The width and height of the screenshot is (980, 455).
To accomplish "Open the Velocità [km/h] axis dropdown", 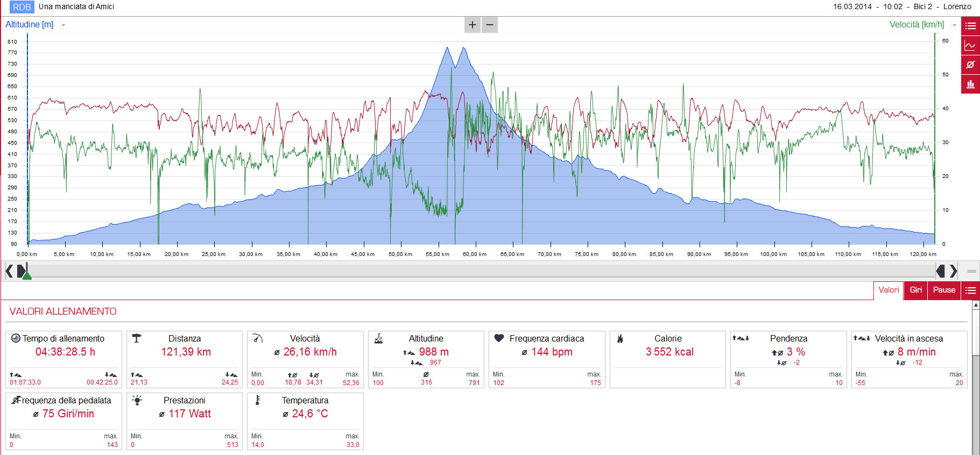I will (x=955, y=25).
